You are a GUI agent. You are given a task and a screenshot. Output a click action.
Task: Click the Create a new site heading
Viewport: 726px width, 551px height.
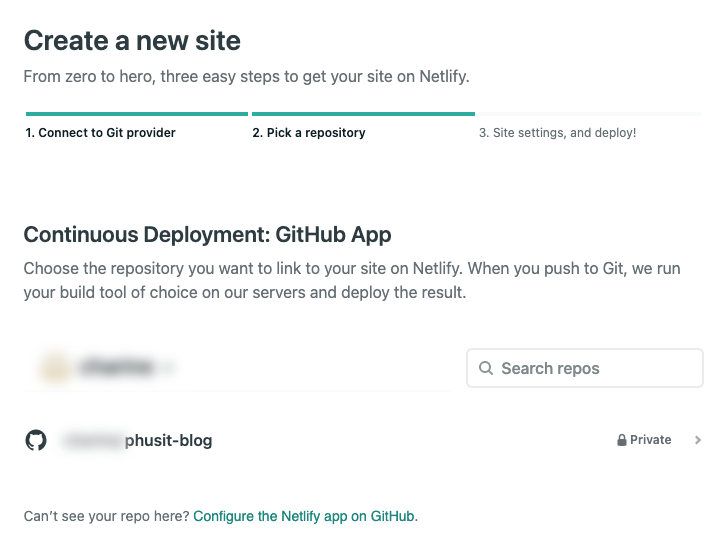pos(132,41)
